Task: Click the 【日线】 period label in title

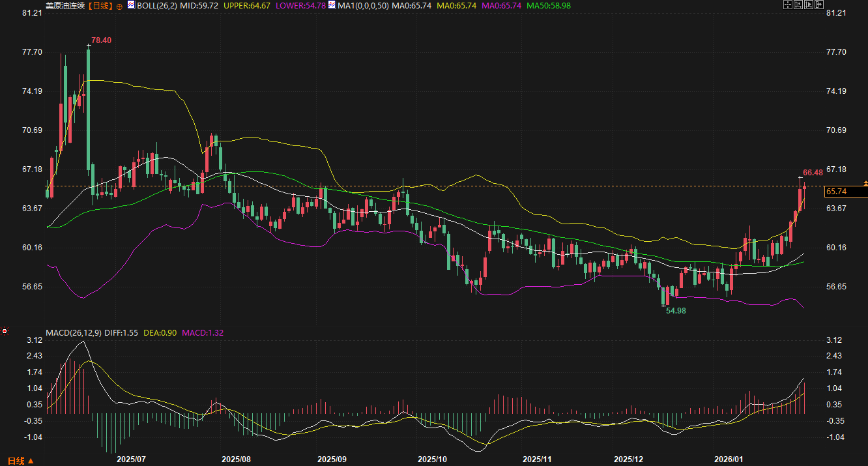Action: (100, 5)
